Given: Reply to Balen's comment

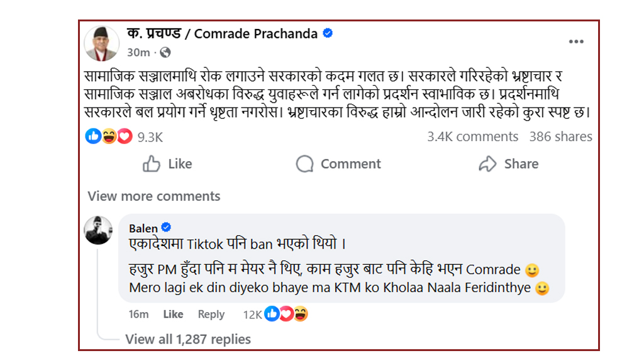Looking at the screenshot, I should point(211,314).
